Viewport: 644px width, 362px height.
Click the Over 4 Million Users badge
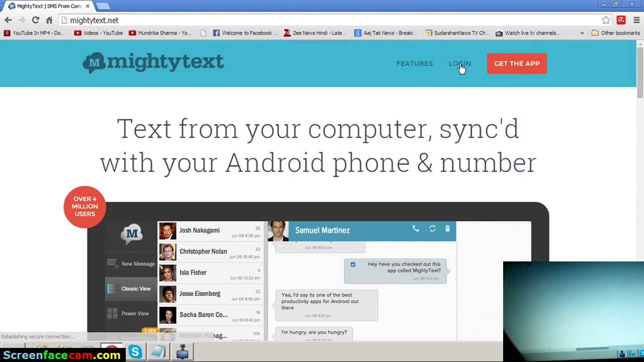point(85,207)
